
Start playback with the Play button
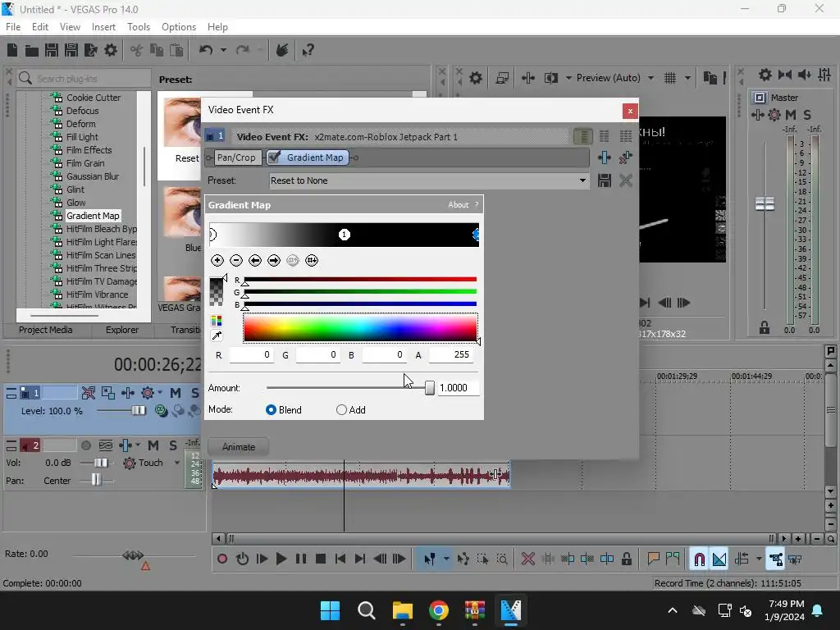coord(281,559)
